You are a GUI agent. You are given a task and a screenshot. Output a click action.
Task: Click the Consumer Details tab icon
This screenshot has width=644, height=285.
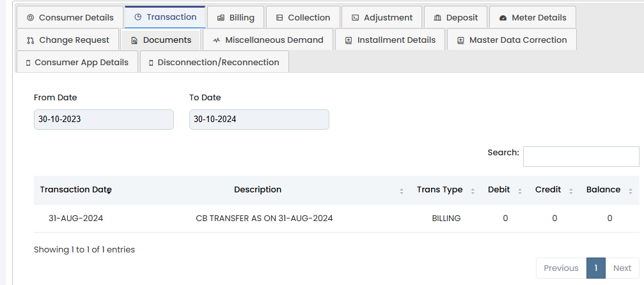click(x=30, y=18)
